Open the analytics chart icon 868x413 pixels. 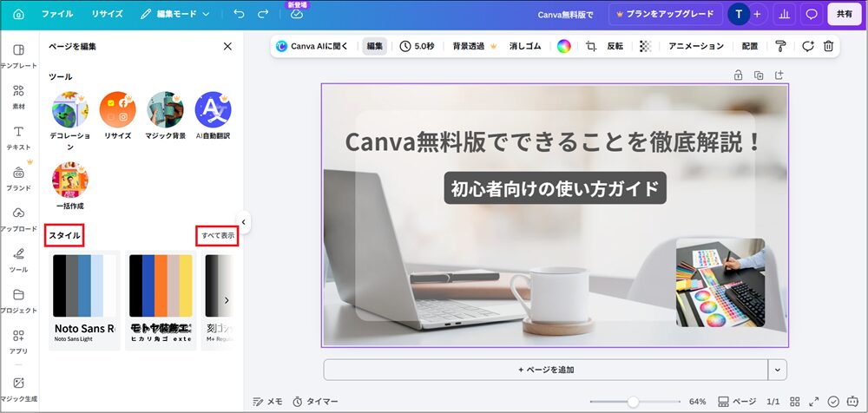pos(784,15)
